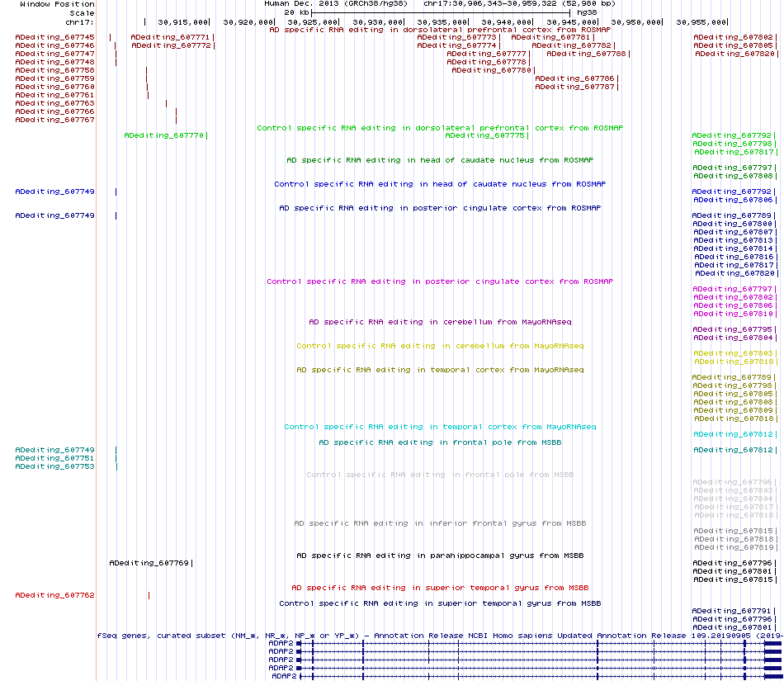The height and width of the screenshot is (681, 784).
Task: Select the ADediting_607800 site
Action: (734, 224)
